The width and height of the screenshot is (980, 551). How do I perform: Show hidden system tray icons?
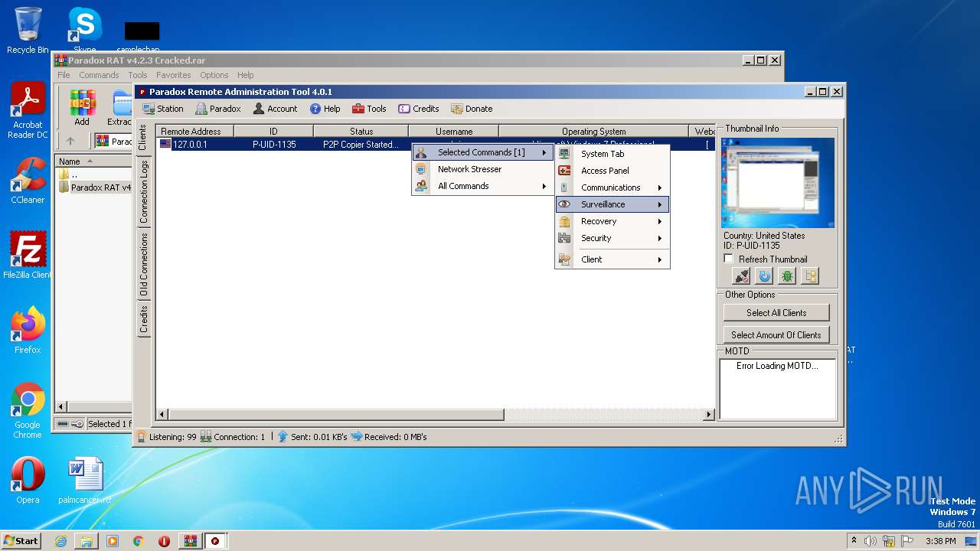click(x=854, y=541)
